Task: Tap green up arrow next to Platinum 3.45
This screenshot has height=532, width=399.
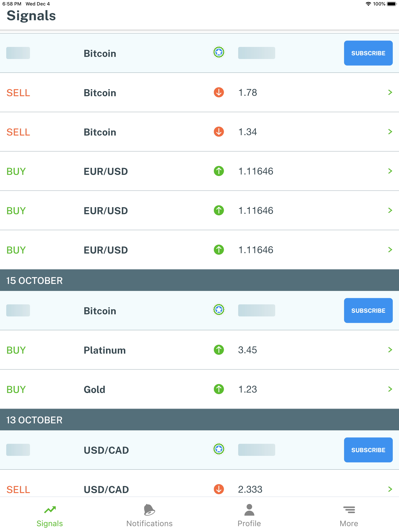Action: click(x=219, y=350)
